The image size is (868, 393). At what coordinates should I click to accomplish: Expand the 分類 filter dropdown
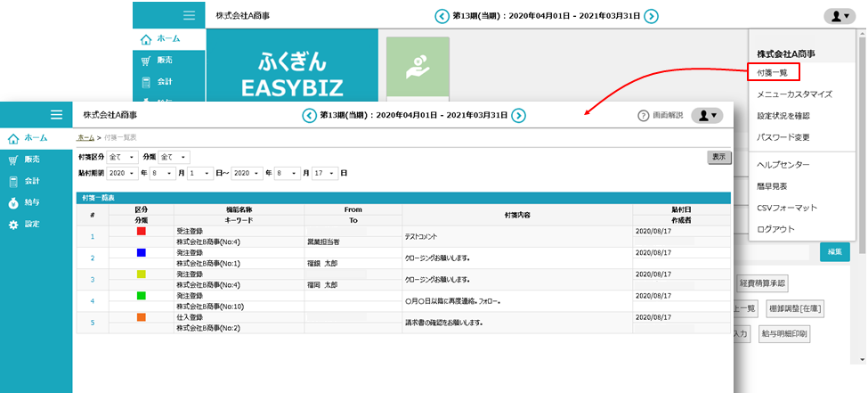tap(174, 157)
